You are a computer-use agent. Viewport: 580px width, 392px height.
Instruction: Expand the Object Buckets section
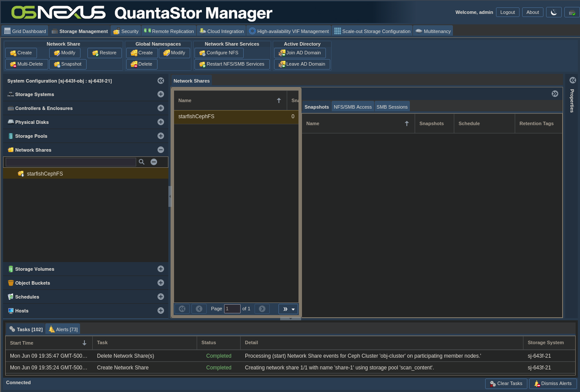click(161, 283)
